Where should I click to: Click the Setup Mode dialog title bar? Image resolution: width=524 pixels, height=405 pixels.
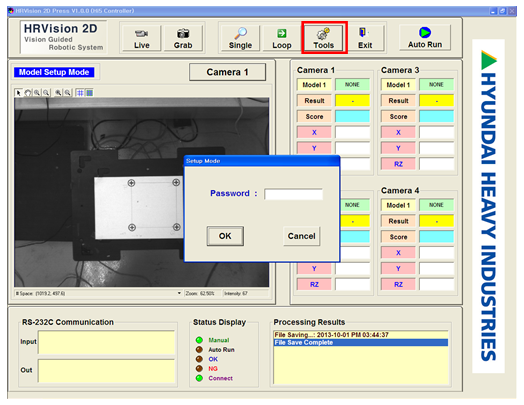[262, 161]
